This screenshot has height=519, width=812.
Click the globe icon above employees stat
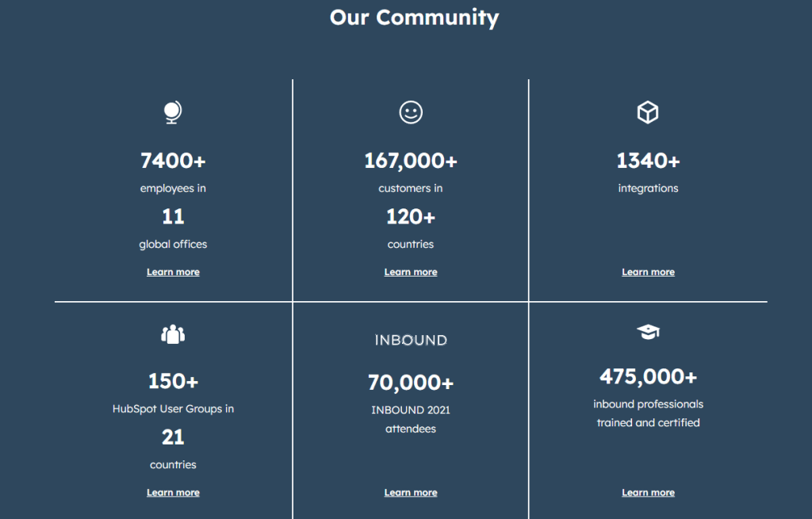pyautogui.click(x=172, y=113)
